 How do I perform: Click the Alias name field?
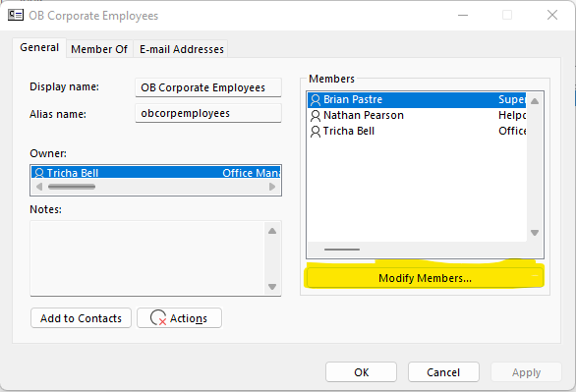tap(208, 113)
